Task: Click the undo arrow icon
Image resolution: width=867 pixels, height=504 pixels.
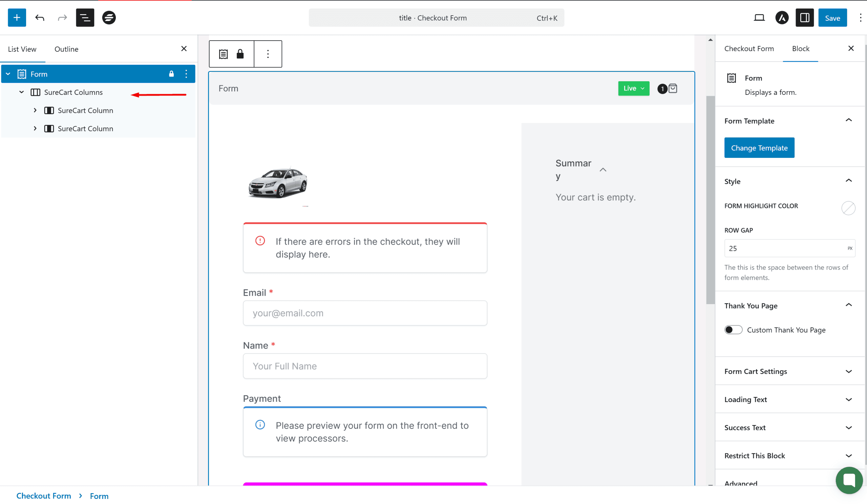Action: click(40, 18)
